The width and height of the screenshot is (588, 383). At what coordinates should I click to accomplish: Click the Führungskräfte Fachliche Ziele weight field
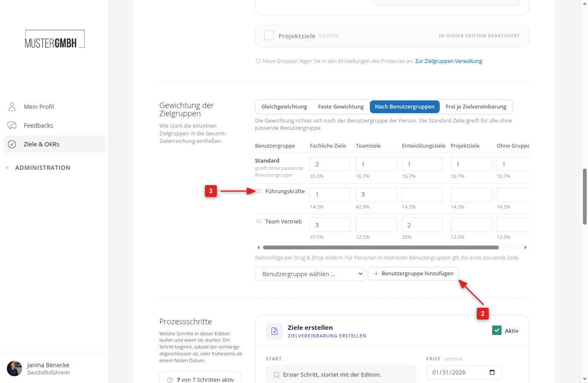tap(330, 194)
